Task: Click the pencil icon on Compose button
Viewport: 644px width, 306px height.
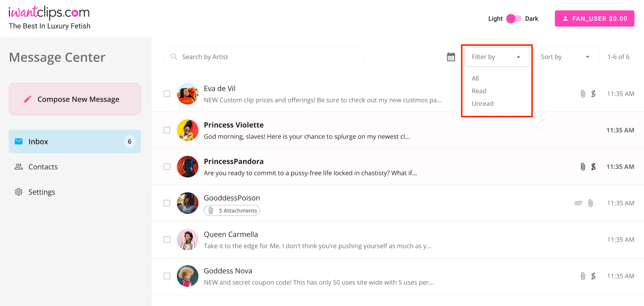Action: pos(28,99)
